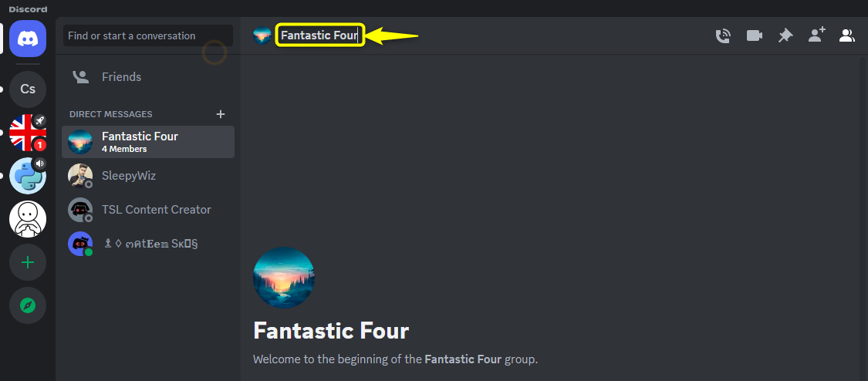Toggle the member list icon
This screenshot has height=381, width=868.
(x=847, y=36)
